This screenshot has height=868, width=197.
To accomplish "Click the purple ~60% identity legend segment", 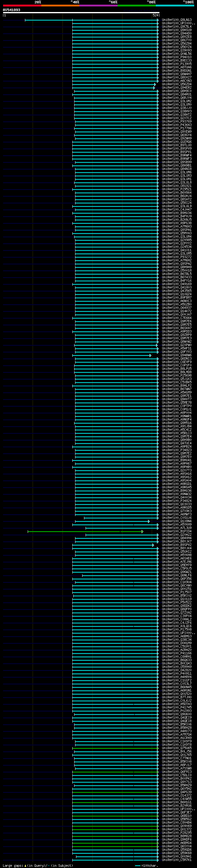I will [x=98, y=6].
